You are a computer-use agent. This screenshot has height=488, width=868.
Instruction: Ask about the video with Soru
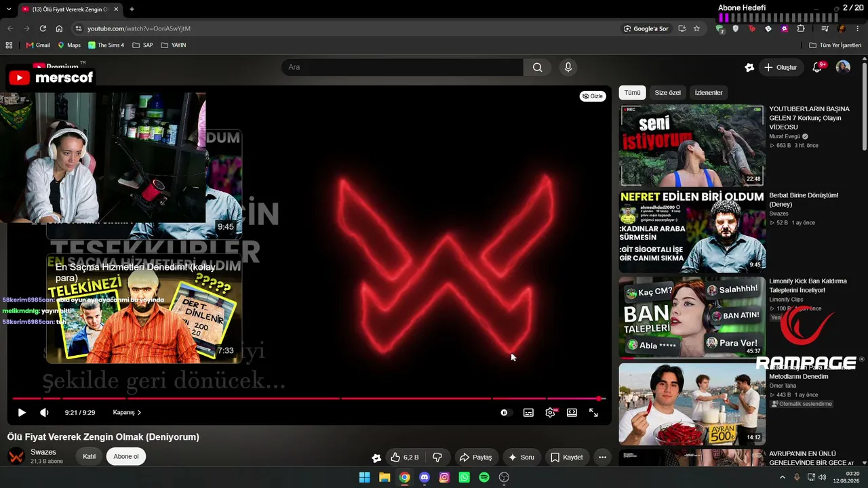pyautogui.click(x=521, y=457)
